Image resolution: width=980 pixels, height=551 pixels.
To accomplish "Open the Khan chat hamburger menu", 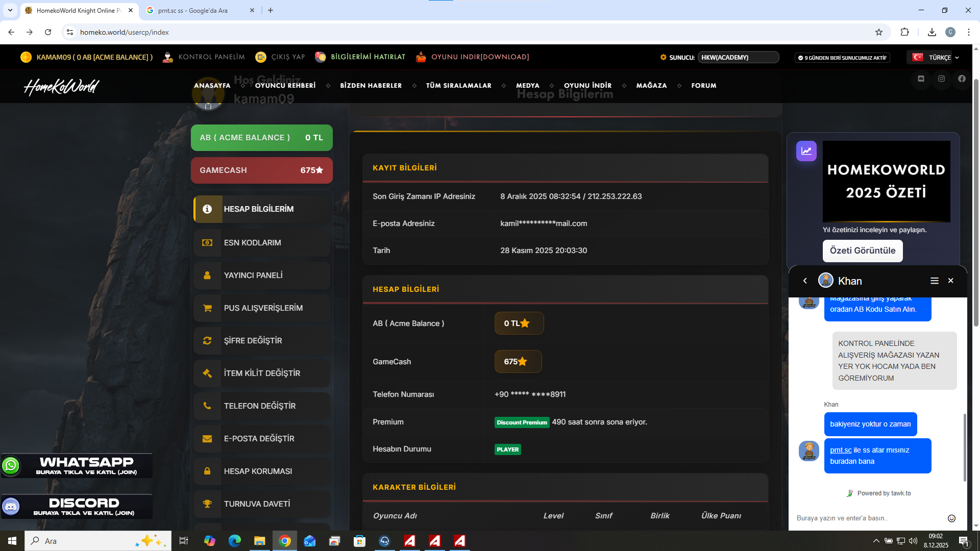I will pyautogui.click(x=935, y=281).
